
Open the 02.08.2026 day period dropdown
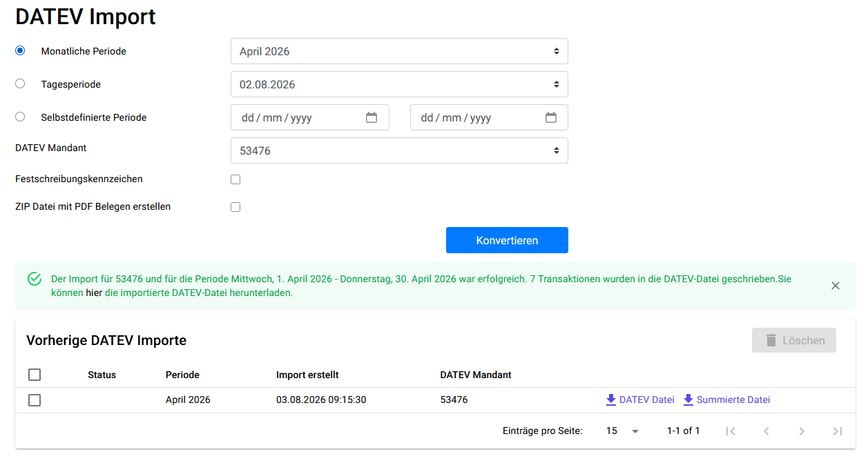[399, 84]
